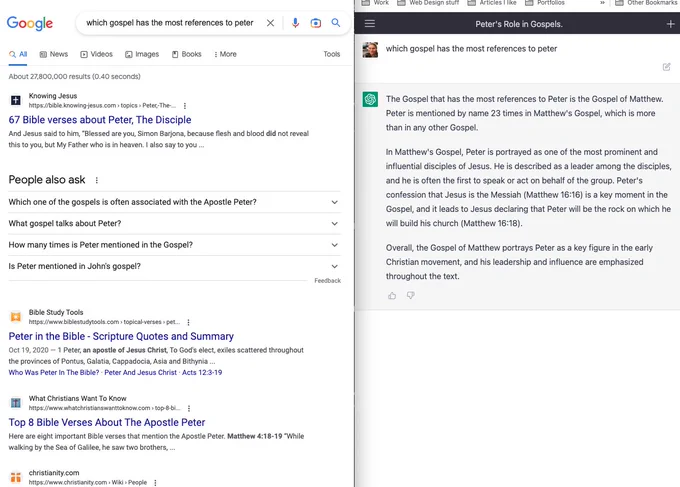The image size is (680, 487).
Task: Click Knowing Jesus site favicon
Action: pyautogui.click(x=16, y=101)
